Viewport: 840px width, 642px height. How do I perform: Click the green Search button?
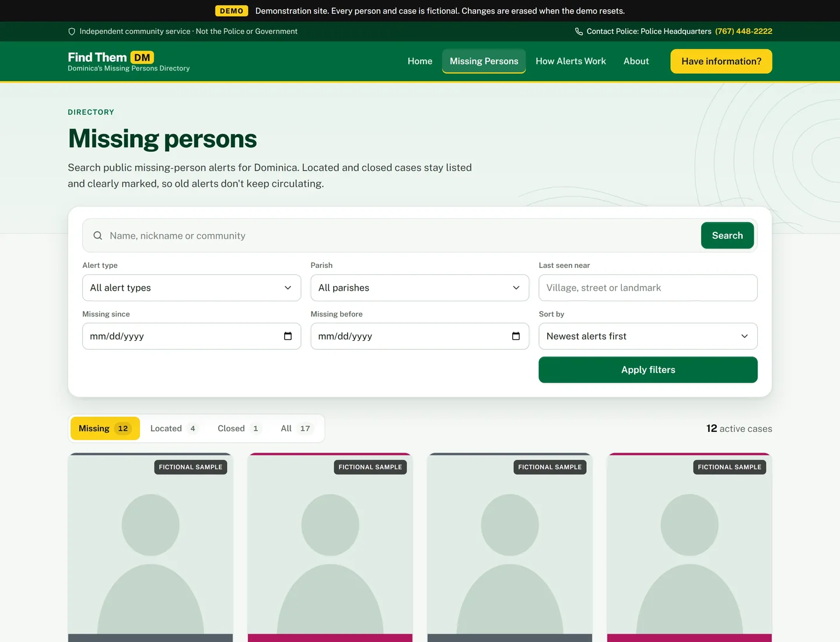pyautogui.click(x=727, y=236)
